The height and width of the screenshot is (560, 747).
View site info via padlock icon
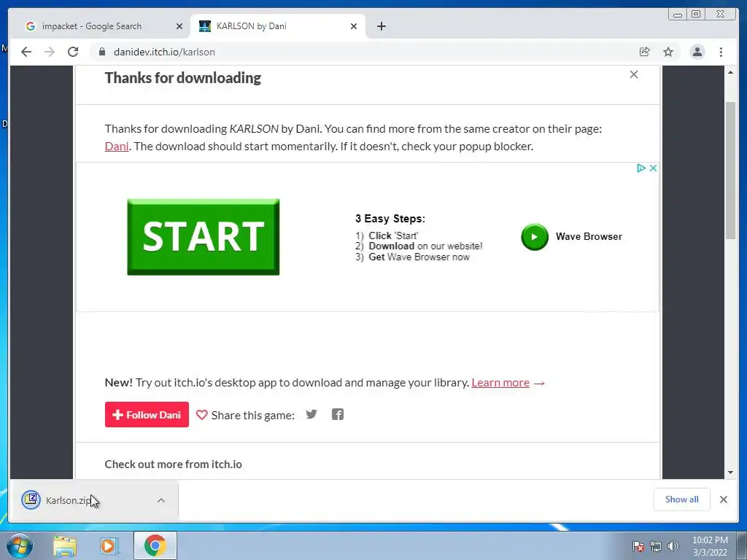[x=102, y=52]
